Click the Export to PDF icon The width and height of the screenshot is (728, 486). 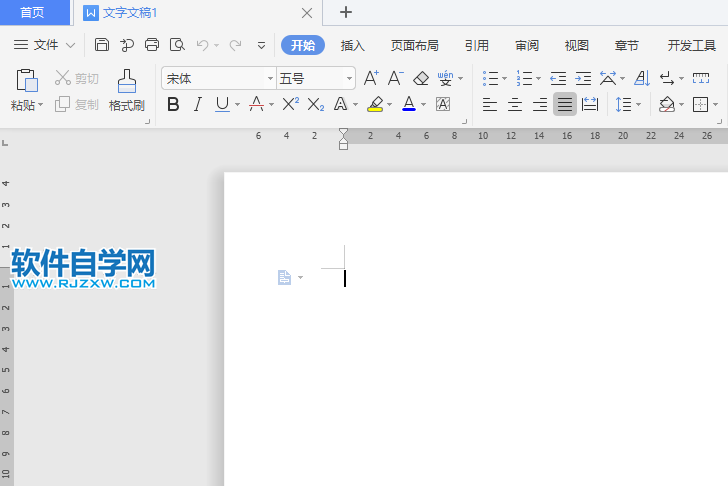(x=127, y=45)
